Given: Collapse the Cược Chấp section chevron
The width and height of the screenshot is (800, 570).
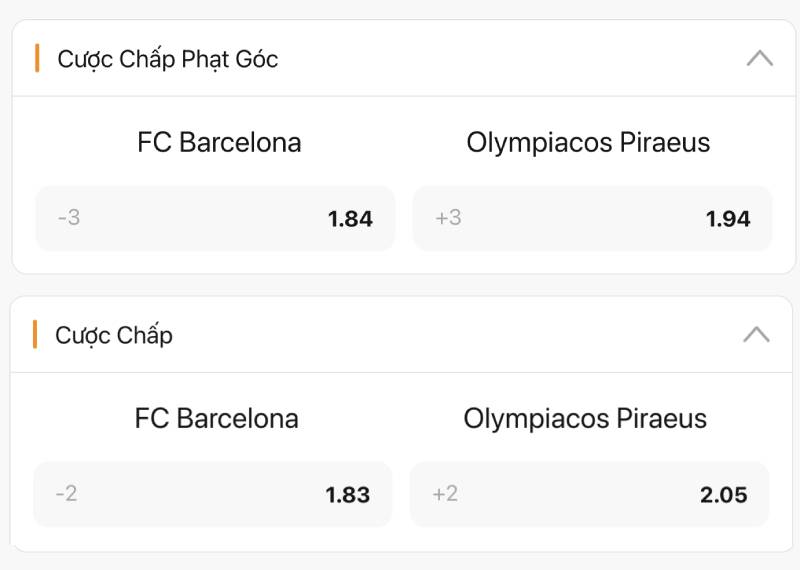Looking at the screenshot, I should click(x=756, y=334).
